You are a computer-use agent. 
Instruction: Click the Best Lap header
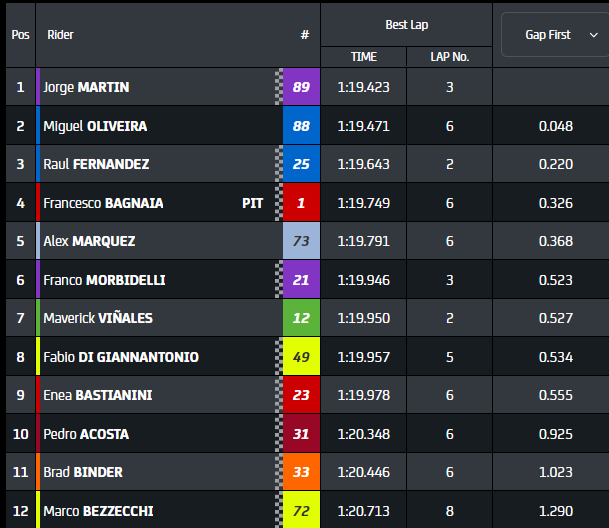tap(406, 24)
